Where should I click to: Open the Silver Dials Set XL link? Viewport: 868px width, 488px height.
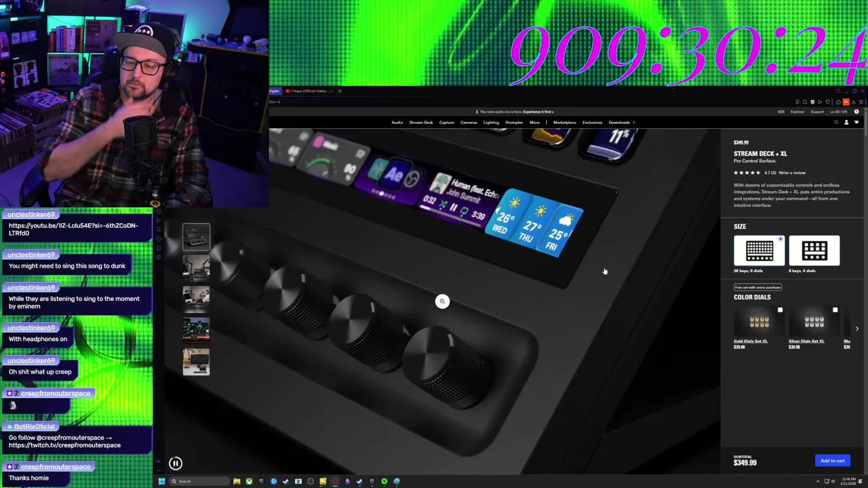[806, 341]
